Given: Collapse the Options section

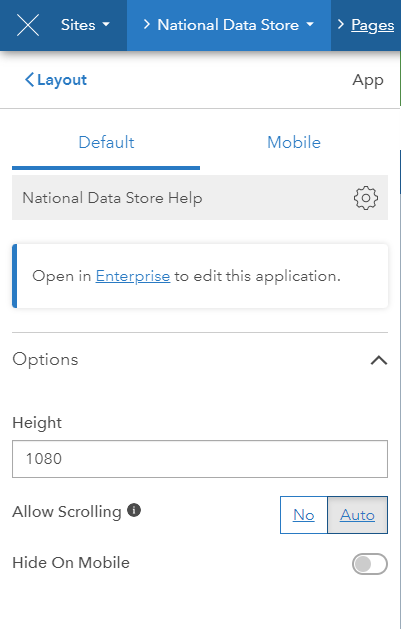Looking at the screenshot, I should pyautogui.click(x=379, y=360).
